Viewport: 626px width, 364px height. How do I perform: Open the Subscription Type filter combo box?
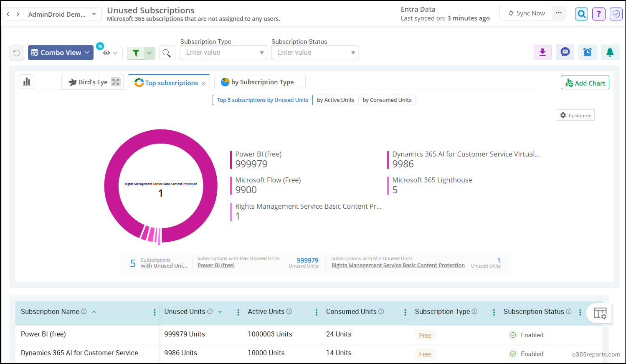click(223, 53)
